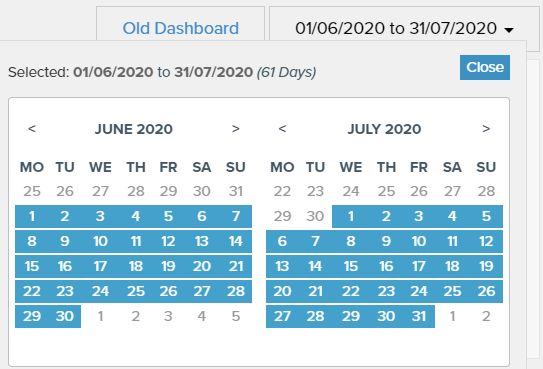This screenshot has width=543, height=369.
Task: Choose June 1 on the calendar
Action: coord(32,216)
